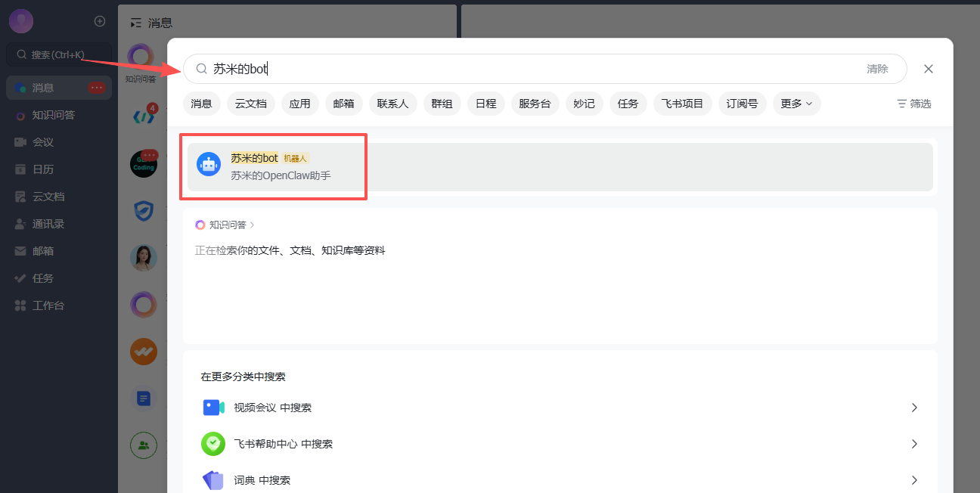The height and width of the screenshot is (493, 980).
Task: Open 通讯录 contacts in the sidebar
Action: coord(48,224)
